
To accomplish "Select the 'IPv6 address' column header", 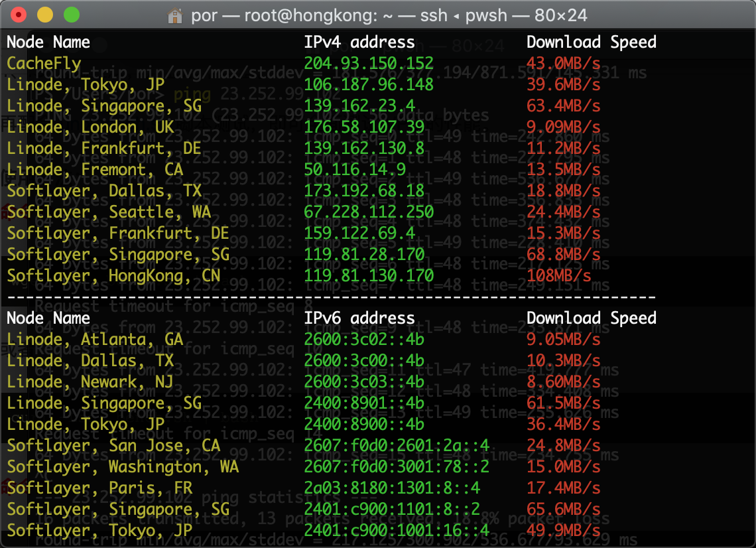I will click(x=359, y=318).
